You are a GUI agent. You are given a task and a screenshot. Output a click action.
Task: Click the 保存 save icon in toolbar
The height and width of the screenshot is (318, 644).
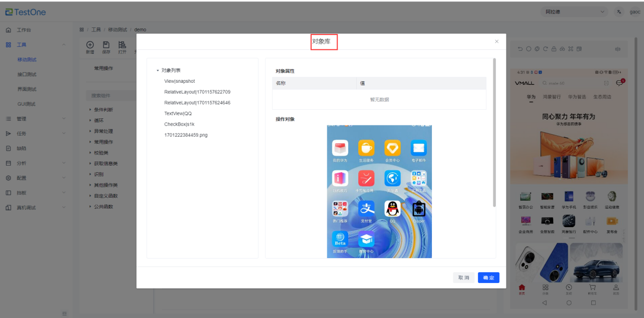coord(106,45)
